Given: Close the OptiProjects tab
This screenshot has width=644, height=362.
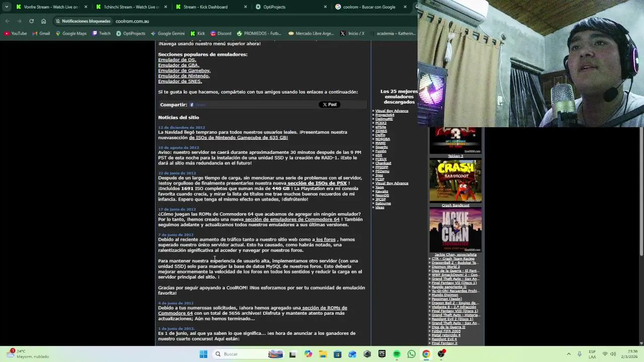Looking at the screenshot, I should [x=325, y=7].
